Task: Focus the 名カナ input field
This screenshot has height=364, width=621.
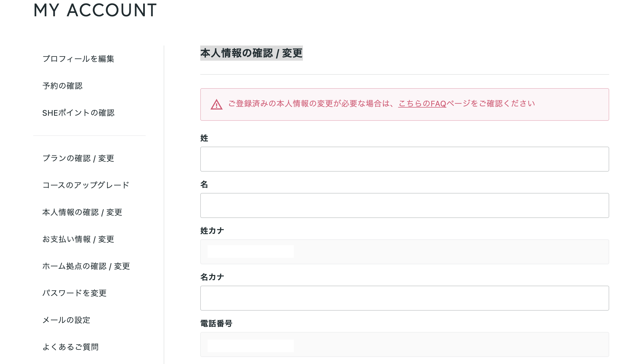Action: [x=404, y=298]
